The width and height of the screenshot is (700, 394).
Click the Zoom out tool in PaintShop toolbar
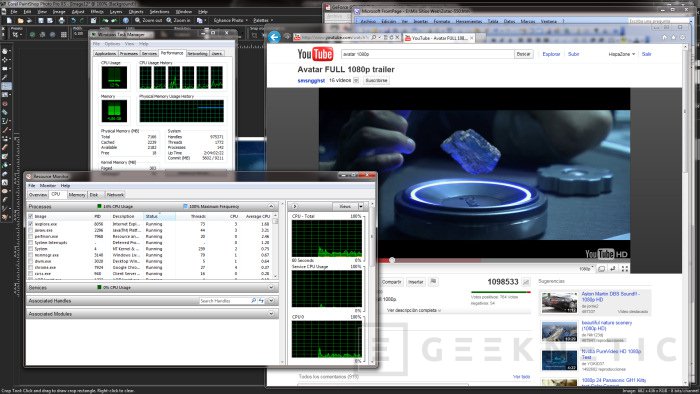point(148,21)
